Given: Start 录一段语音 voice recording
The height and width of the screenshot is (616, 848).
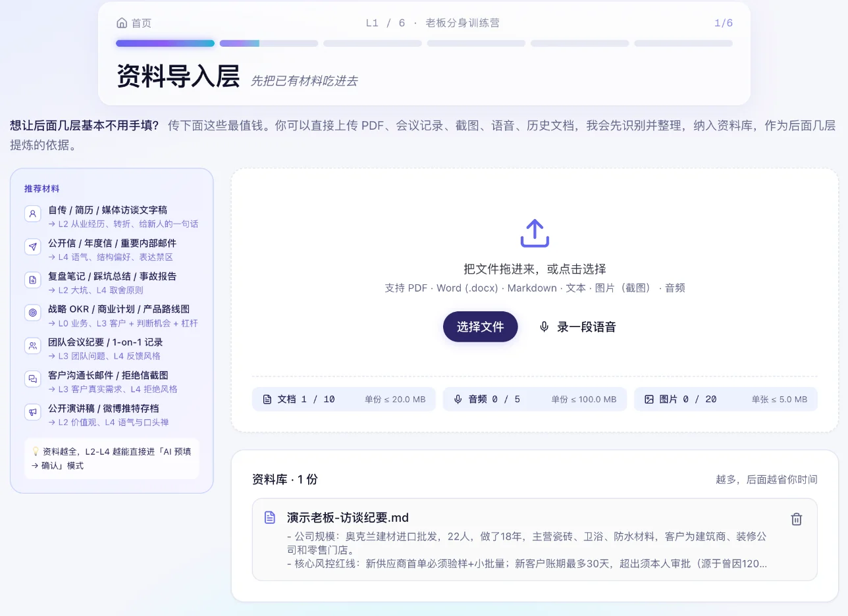Looking at the screenshot, I should pyautogui.click(x=577, y=327).
